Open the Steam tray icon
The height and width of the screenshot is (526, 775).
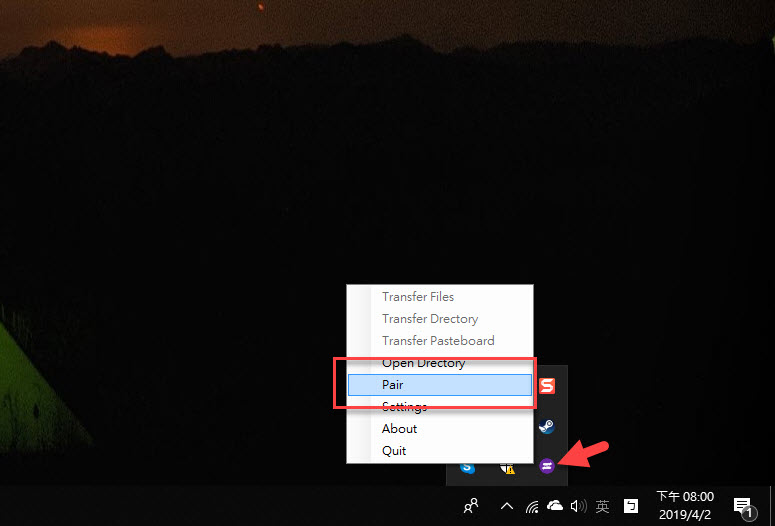point(547,426)
